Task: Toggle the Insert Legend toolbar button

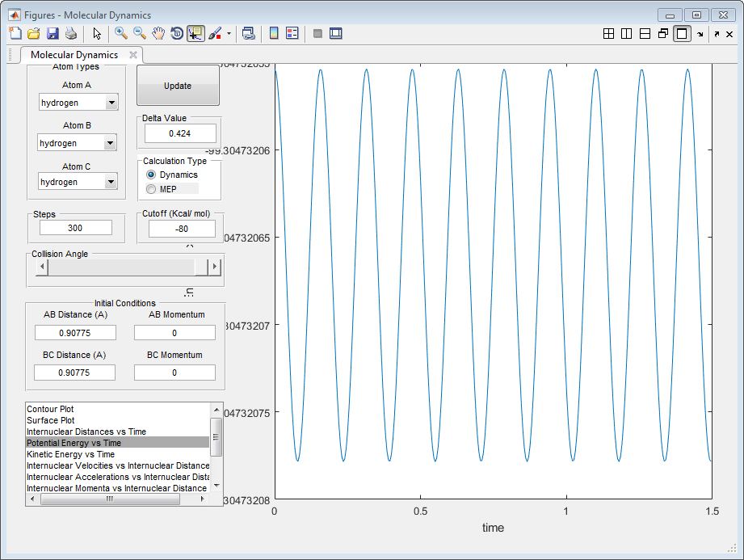Action: point(292,33)
